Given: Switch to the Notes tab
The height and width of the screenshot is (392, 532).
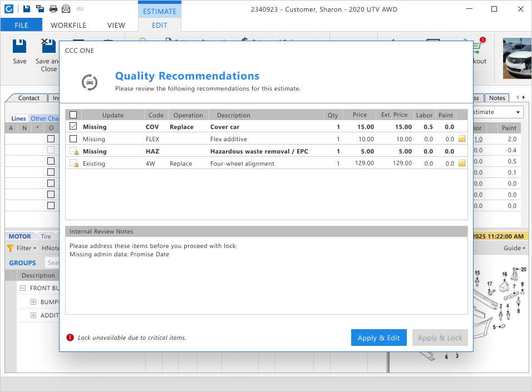Looking at the screenshot, I should pos(497,98).
